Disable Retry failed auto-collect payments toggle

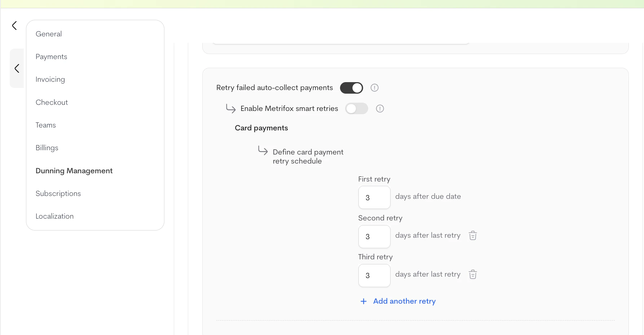[x=352, y=88]
